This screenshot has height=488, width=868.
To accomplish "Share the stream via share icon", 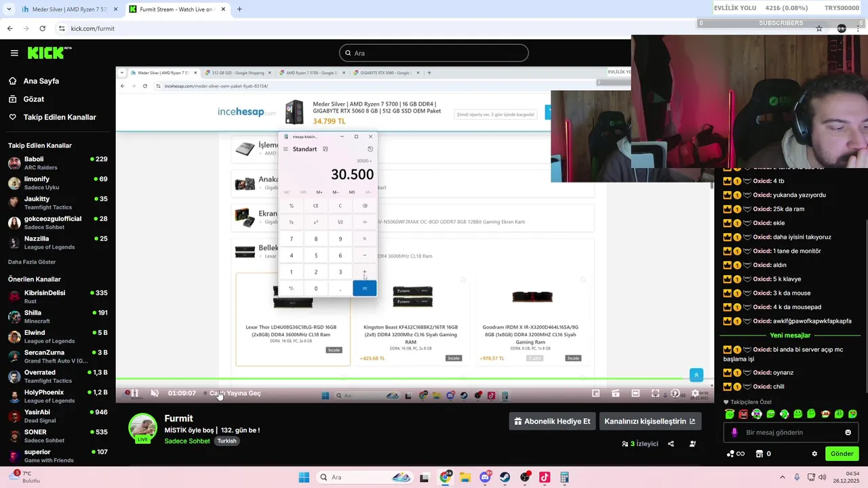I will click(x=671, y=444).
